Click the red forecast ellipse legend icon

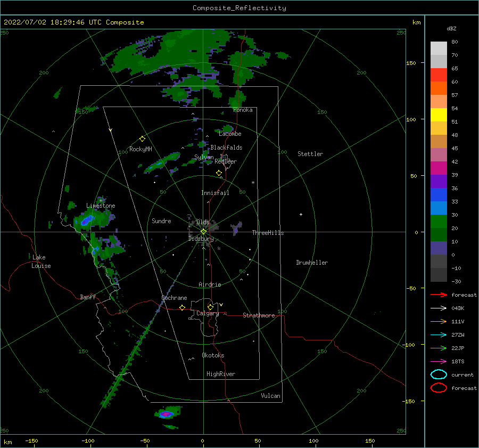[x=439, y=388]
